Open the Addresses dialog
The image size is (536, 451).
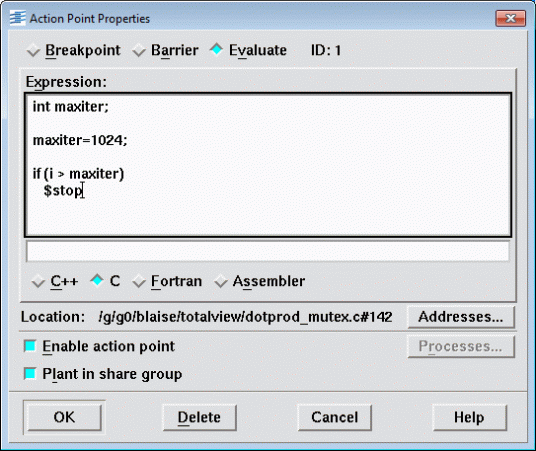[461, 317]
